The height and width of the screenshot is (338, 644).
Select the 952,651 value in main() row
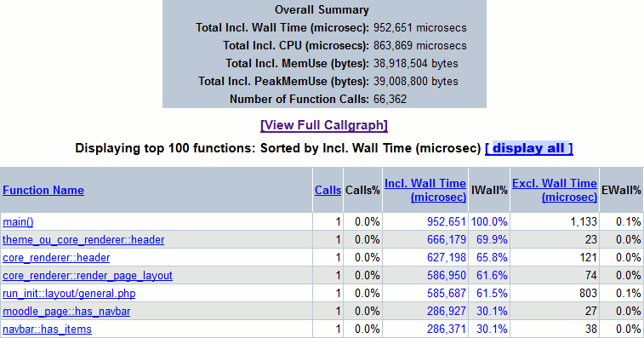click(x=447, y=222)
